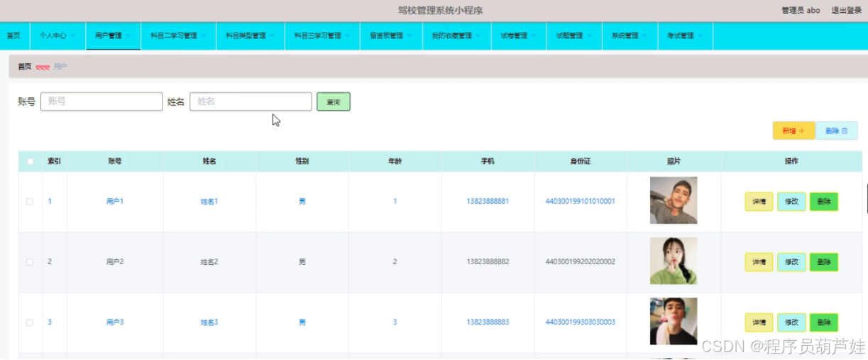Click the 用户 breadcrumb item
868x360 pixels.
(60, 67)
